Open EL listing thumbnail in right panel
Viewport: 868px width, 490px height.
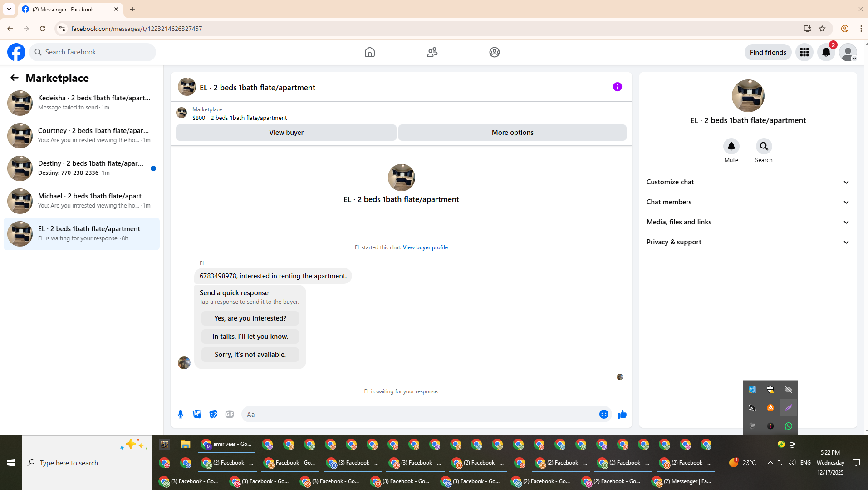point(748,96)
